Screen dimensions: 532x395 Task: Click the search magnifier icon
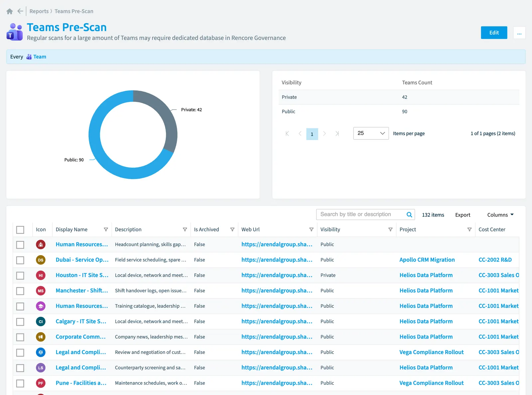[409, 215]
